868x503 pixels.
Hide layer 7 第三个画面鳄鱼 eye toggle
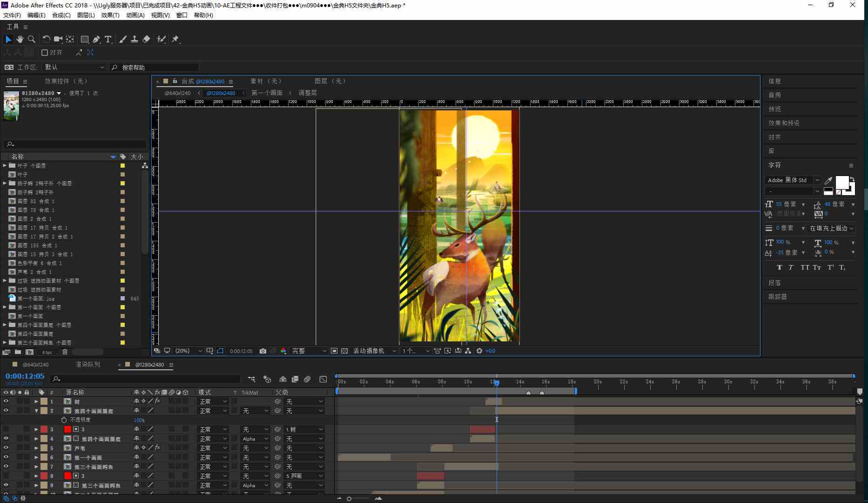[x=6, y=467]
